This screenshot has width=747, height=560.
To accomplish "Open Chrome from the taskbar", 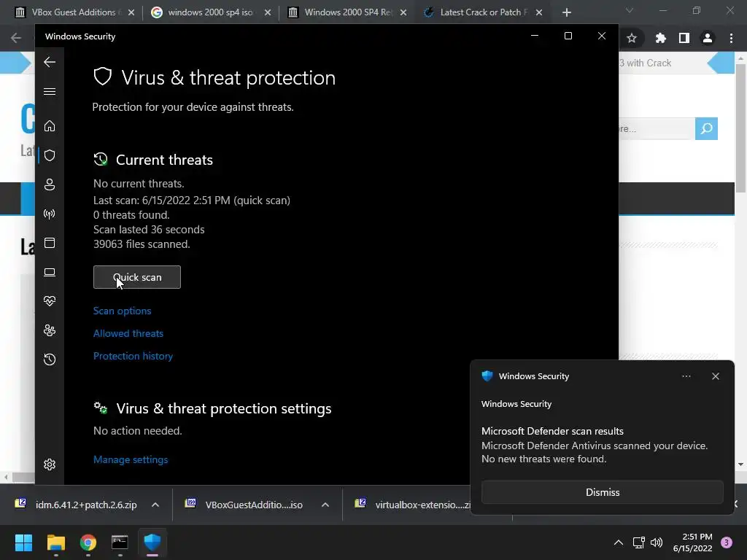I will click(x=88, y=542).
